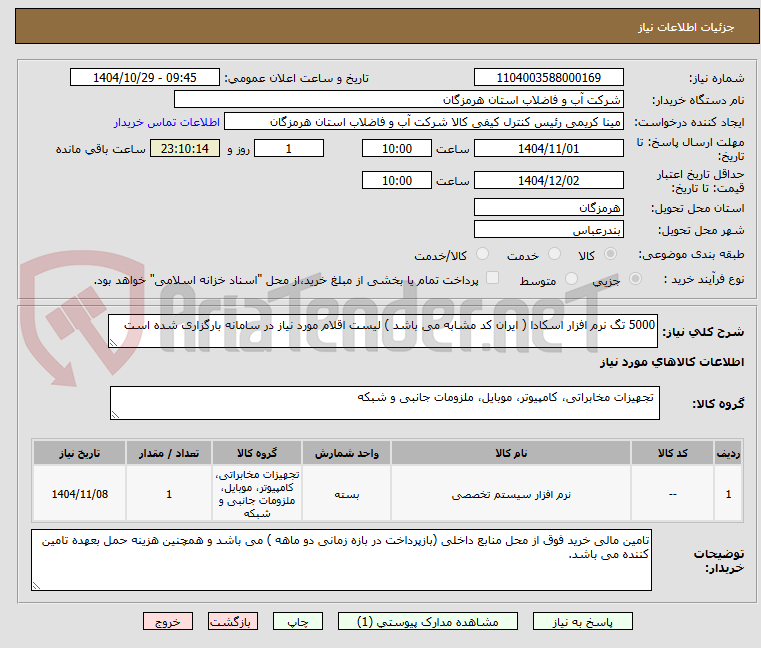This screenshot has width=761, height=648.
Task: Click the کد کالا column header
Action: (672, 453)
